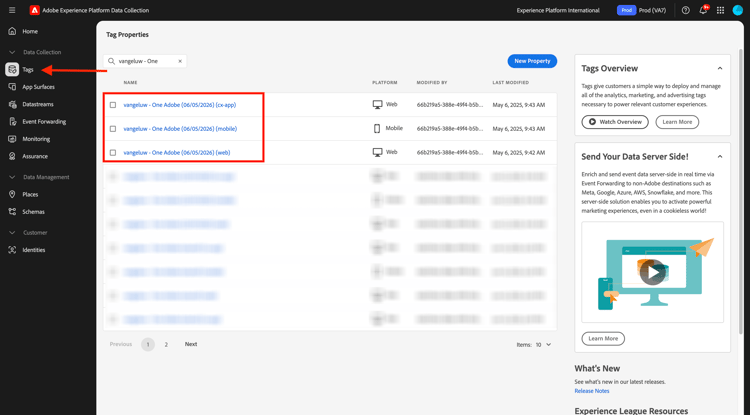
Task: Collapse the Customer section
Action: (12, 232)
